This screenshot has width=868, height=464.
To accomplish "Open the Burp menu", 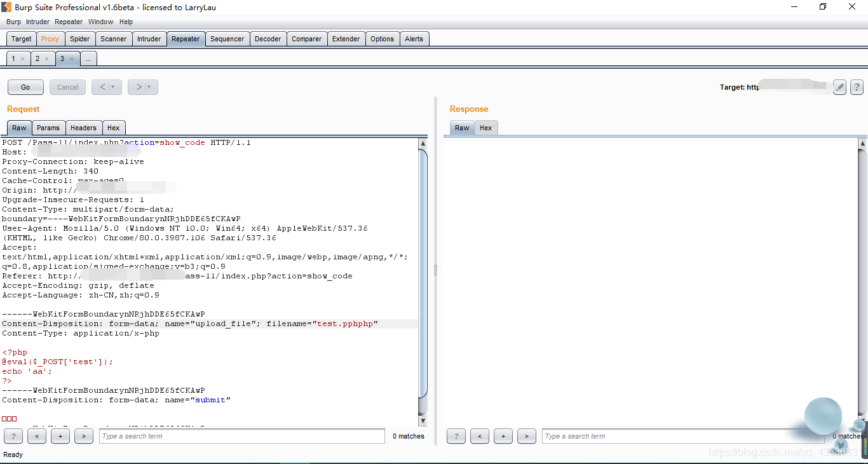I will pos(13,22).
